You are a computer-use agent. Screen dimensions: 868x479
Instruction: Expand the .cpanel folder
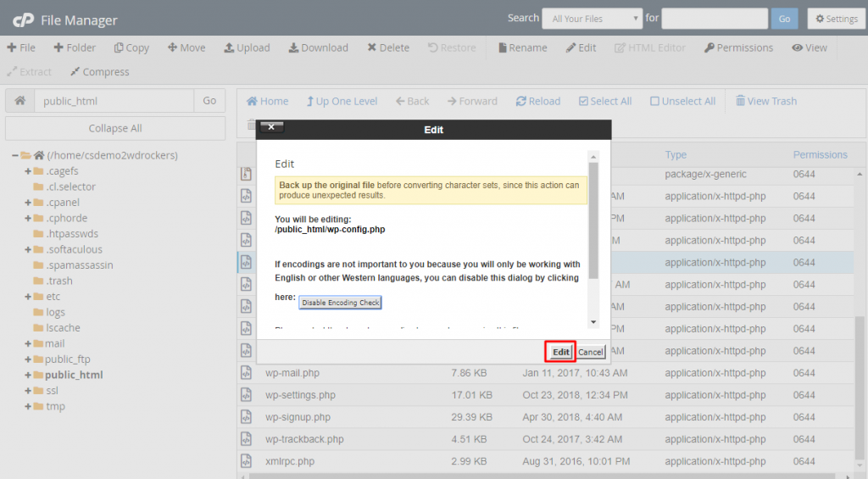tap(28, 203)
